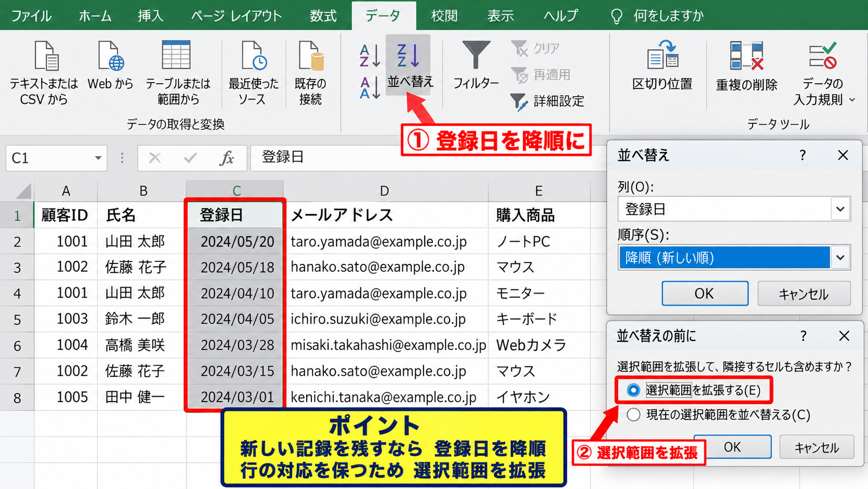Click the 重複の削除 icon

[x=747, y=56]
